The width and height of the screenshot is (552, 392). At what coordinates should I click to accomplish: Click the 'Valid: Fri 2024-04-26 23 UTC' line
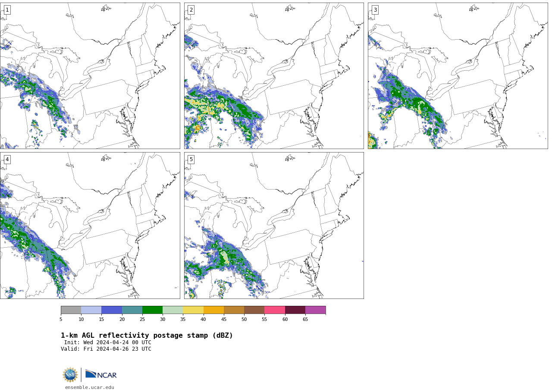click(106, 349)
